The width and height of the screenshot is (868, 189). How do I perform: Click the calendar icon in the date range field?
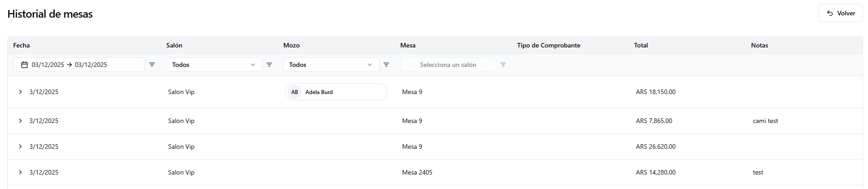24,65
